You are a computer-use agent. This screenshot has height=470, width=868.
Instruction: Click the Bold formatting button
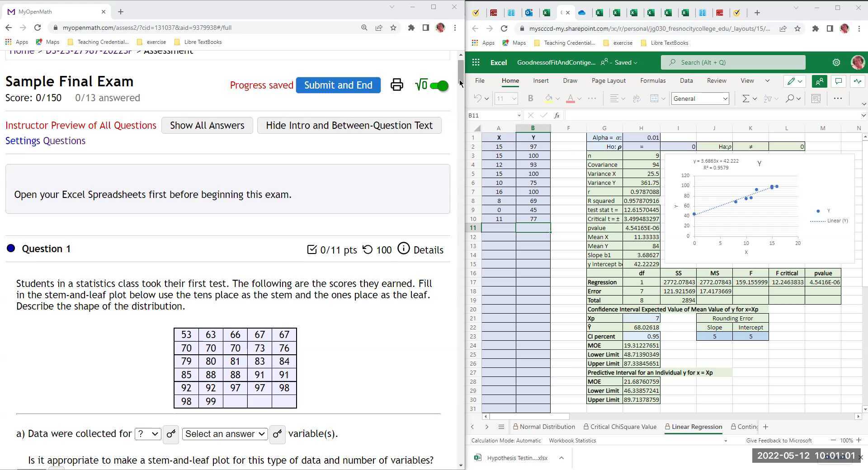point(530,99)
